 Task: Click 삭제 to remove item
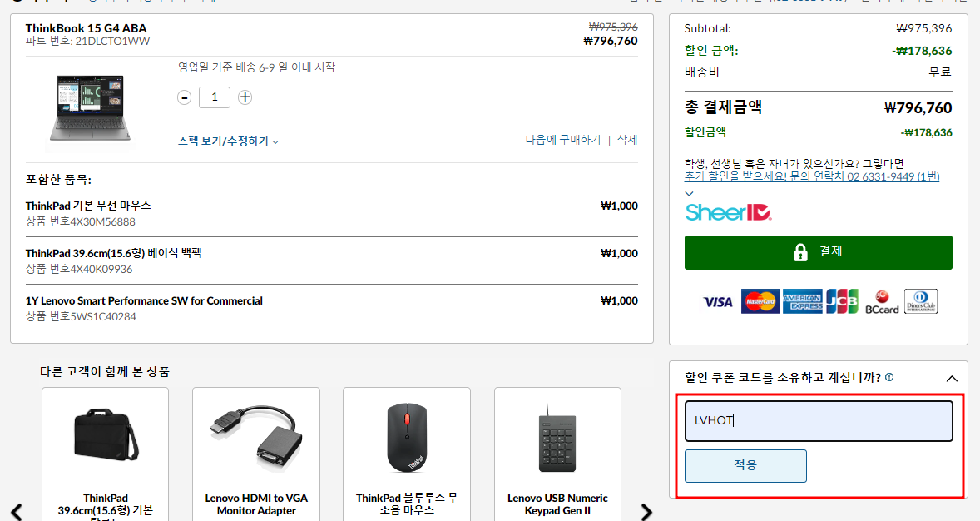pos(627,140)
